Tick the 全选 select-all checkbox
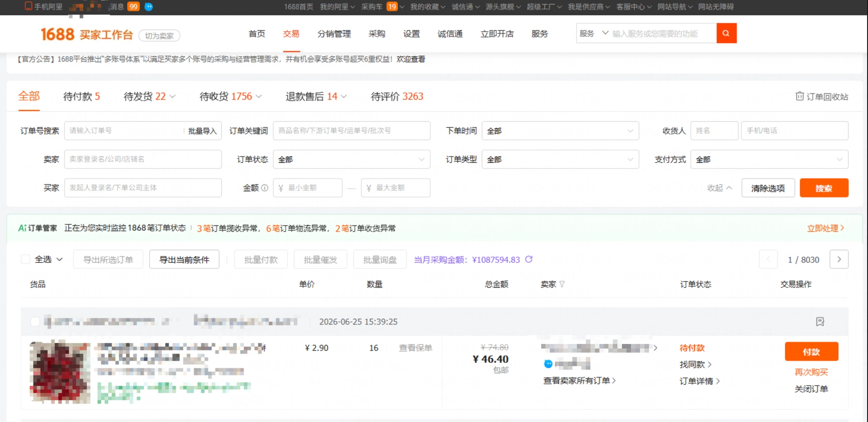Viewport: 868px width, 422px height. [x=26, y=259]
